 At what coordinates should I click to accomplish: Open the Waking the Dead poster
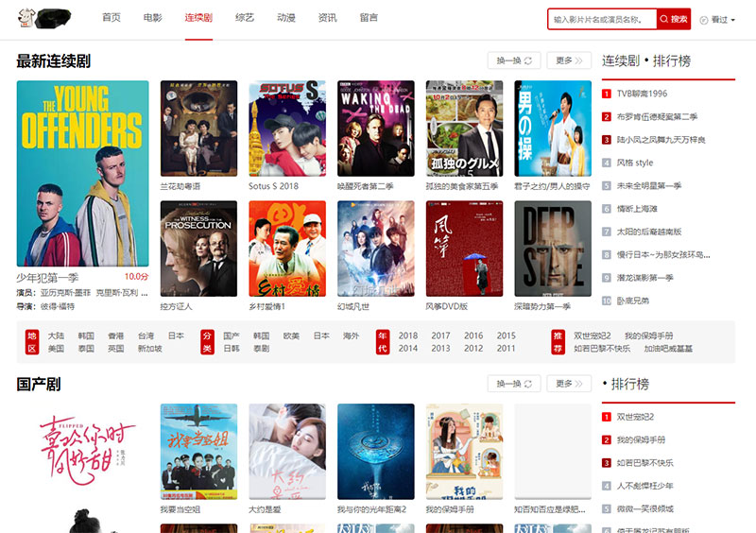point(375,129)
